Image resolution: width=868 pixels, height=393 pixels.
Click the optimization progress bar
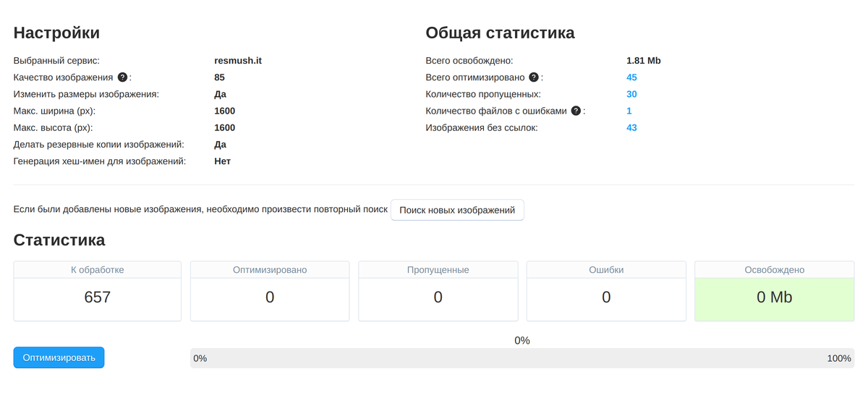[522, 358]
